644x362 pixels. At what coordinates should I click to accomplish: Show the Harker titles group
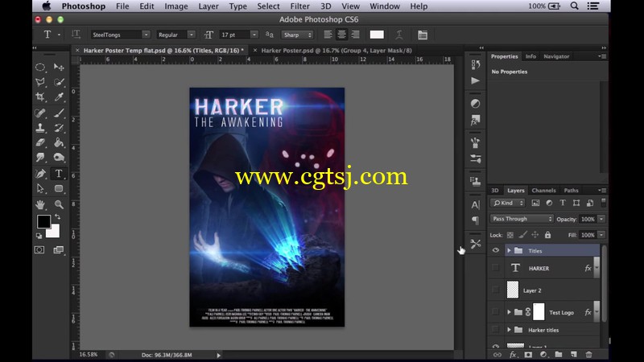pyautogui.click(x=496, y=330)
